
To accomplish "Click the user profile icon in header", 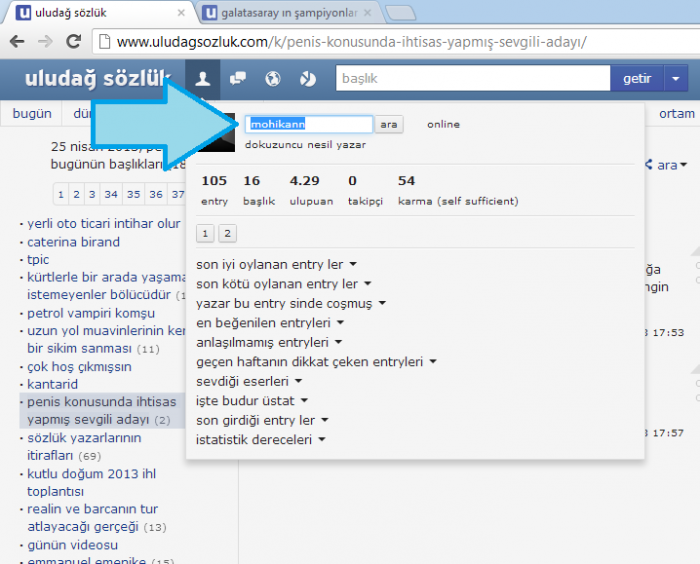I will (203, 79).
